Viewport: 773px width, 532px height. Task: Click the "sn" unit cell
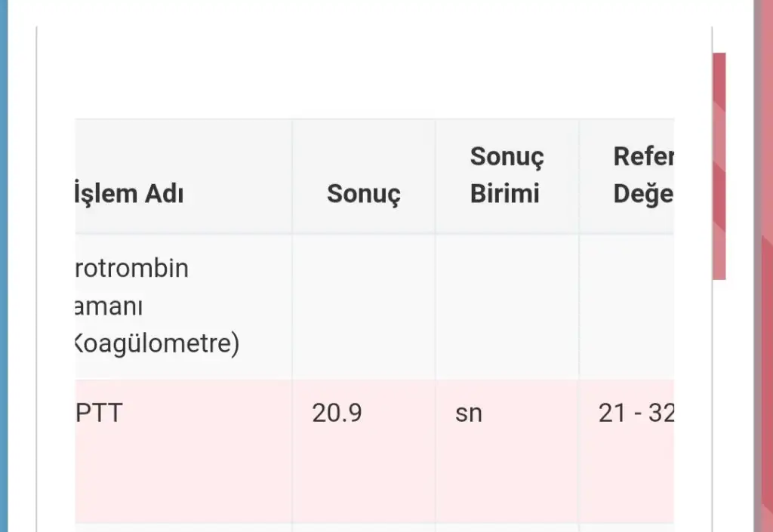(x=468, y=414)
